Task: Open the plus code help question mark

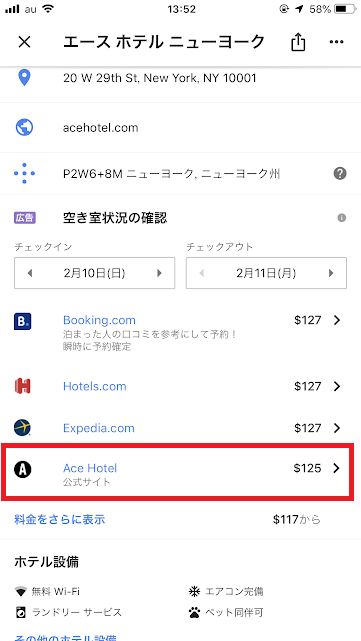Action: tap(340, 174)
